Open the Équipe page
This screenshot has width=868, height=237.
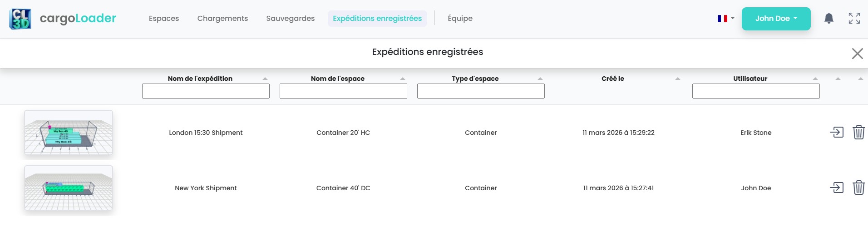click(460, 19)
